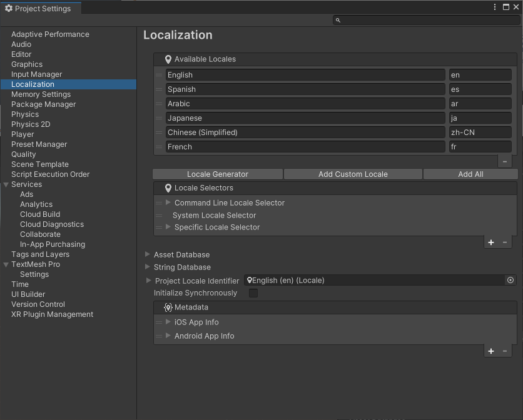Click the plus icon below the Metadata list
Image resolution: width=523 pixels, height=420 pixels.
(x=491, y=351)
